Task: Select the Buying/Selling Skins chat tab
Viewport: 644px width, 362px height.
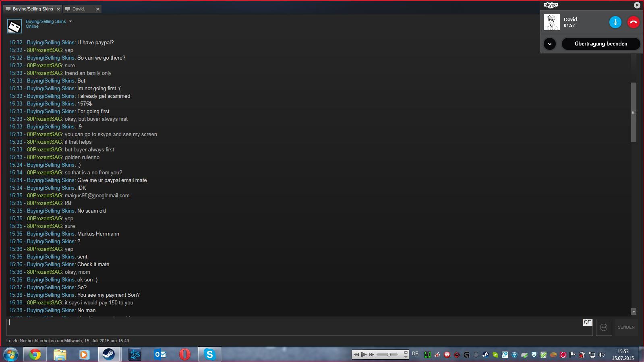Action: [x=32, y=9]
